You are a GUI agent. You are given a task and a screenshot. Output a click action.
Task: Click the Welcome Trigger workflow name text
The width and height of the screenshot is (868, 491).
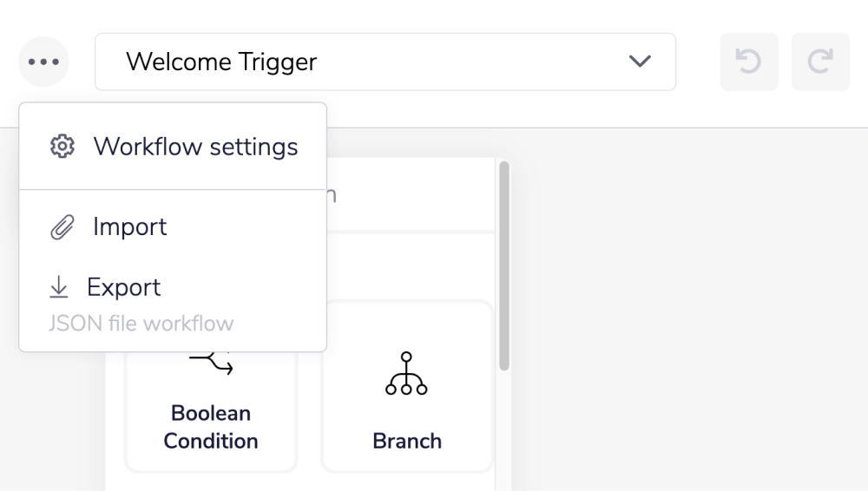click(x=221, y=62)
